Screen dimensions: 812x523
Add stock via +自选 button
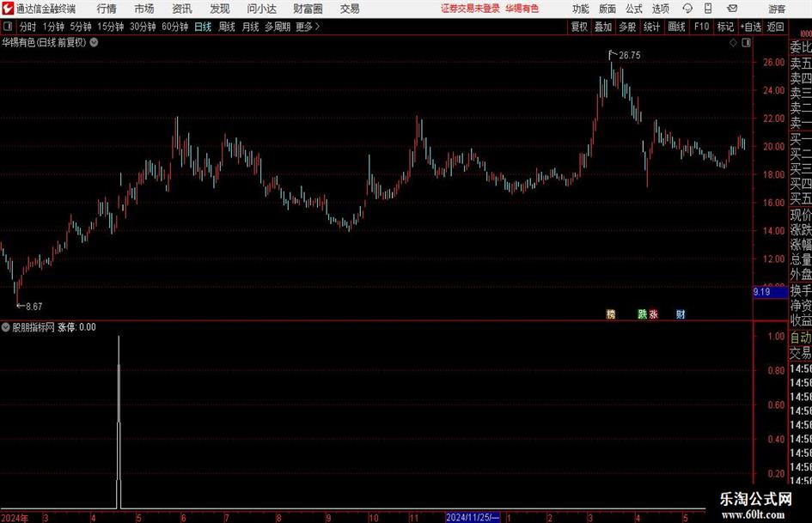tap(751, 27)
